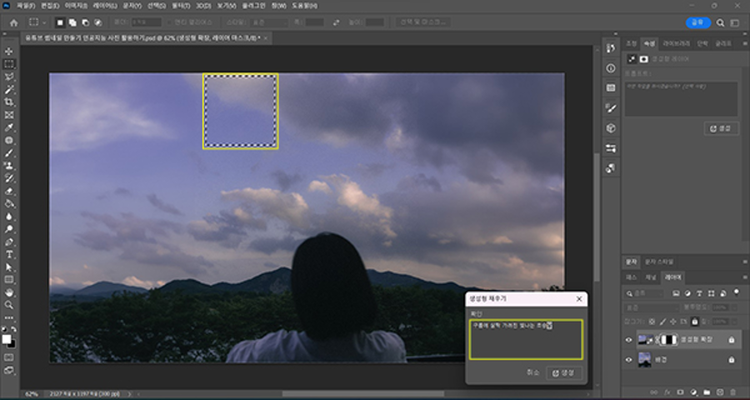This screenshot has height=400, width=750.
Task: Click the foreground color swatch
Action: (x=6, y=339)
